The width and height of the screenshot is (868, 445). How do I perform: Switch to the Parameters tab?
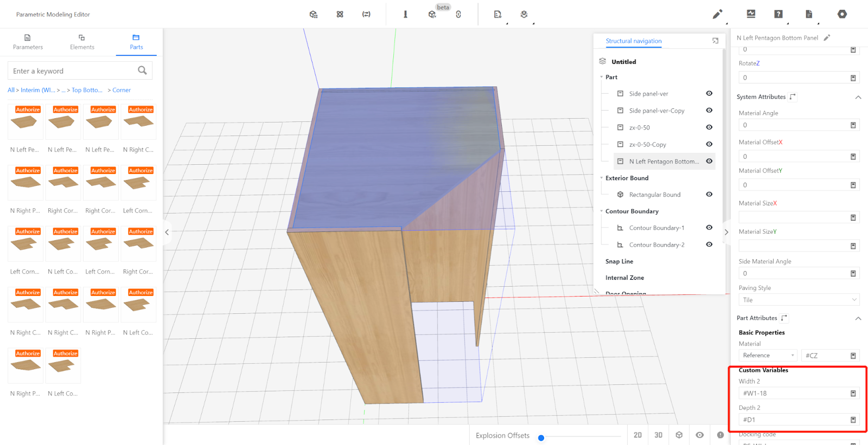28,42
